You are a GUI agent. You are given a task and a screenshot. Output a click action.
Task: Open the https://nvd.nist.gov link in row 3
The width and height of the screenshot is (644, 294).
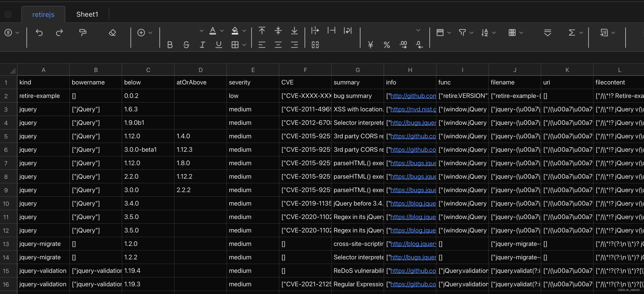click(x=413, y=109)
